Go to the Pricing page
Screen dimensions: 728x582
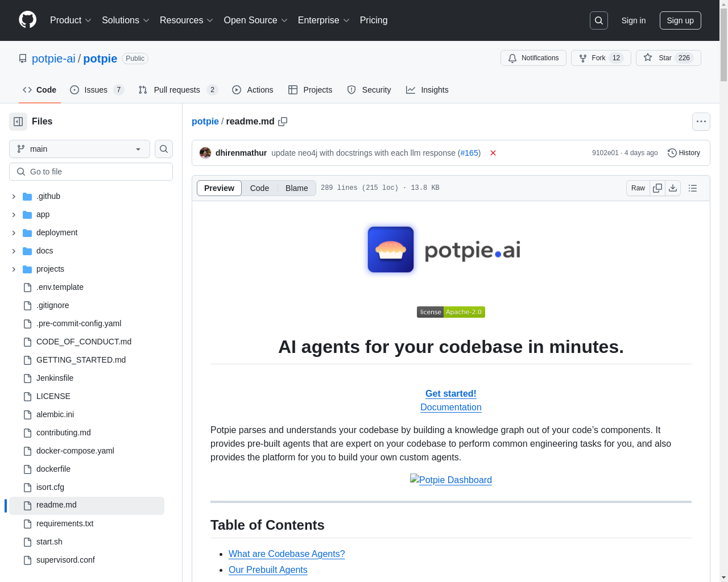tap(374, 20)
